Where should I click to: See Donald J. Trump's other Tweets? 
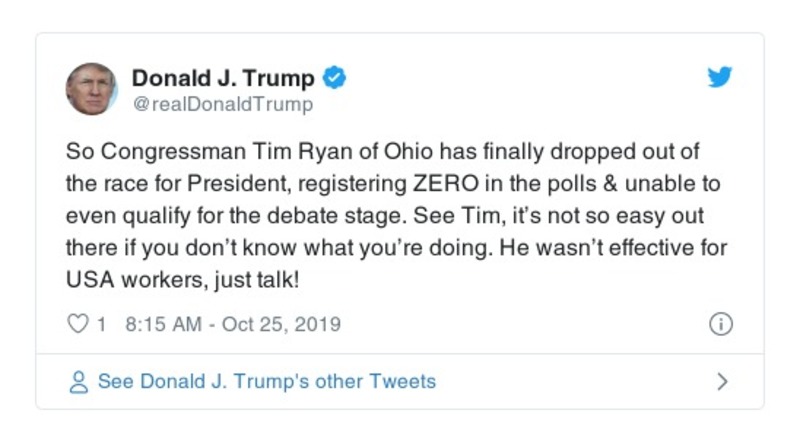266,381
